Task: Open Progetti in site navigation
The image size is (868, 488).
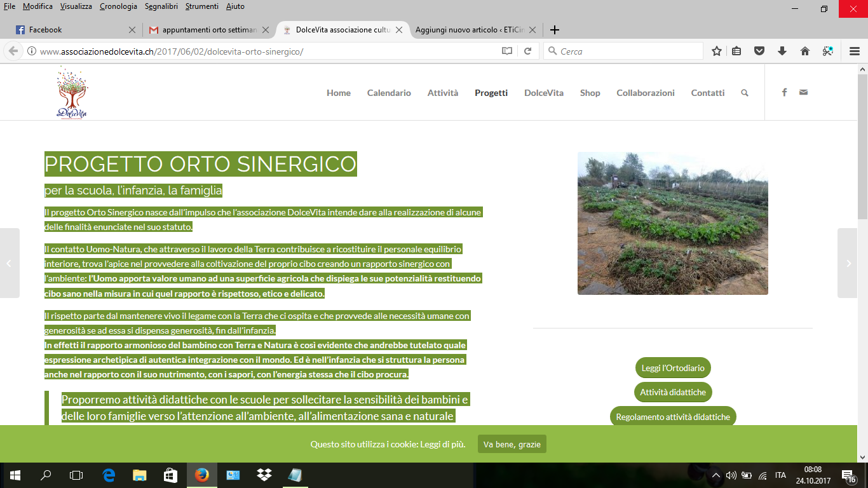Action: click(491, 93)
